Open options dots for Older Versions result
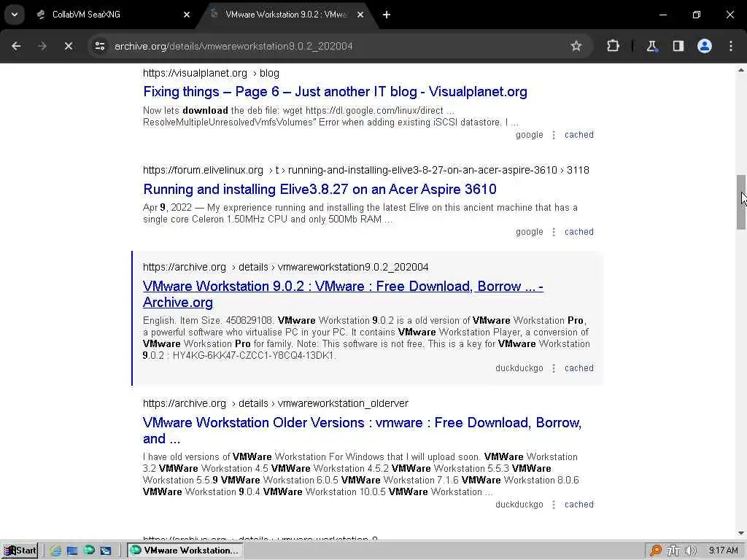The height and width of the screenshot is (560, 747). [554, 505]
